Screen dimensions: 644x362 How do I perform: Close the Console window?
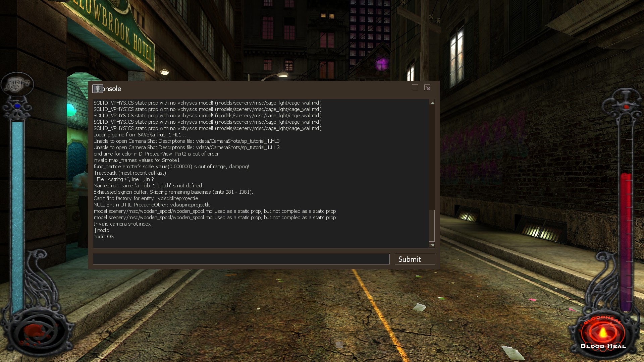427,88
